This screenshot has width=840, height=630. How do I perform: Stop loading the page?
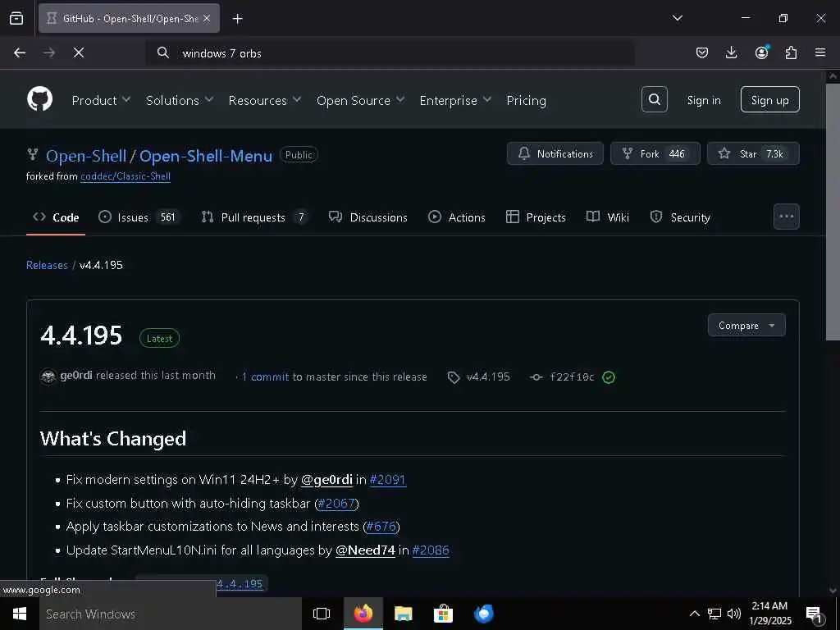(78, 52)
